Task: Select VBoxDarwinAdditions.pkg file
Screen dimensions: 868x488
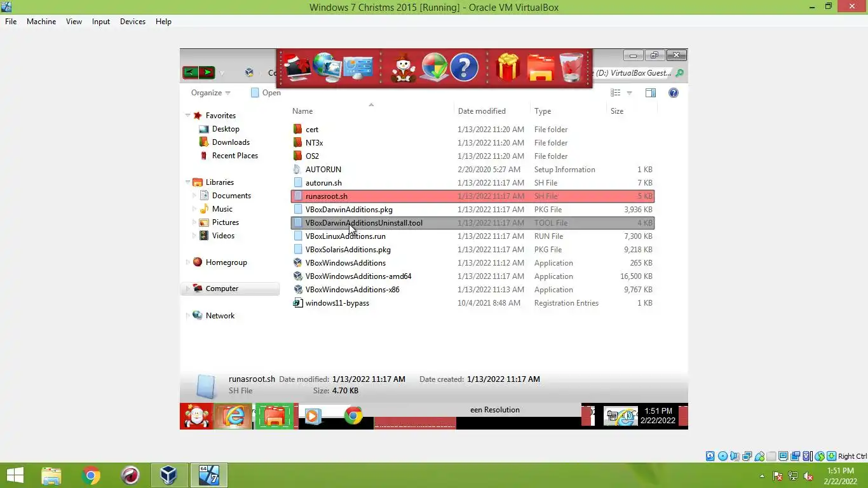Action: point(473,210)
